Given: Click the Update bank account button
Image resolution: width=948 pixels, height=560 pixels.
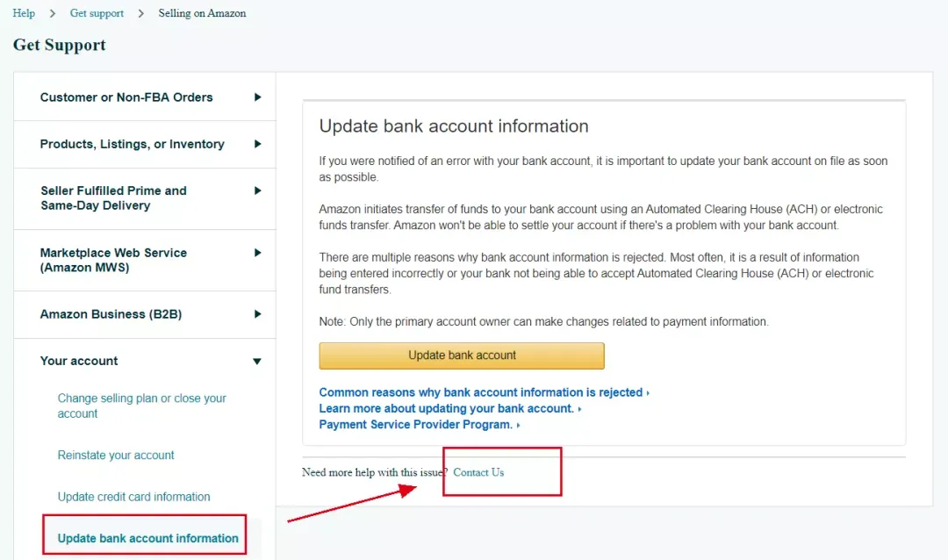Looking at the screenshot, I should (x=462, y=355).
